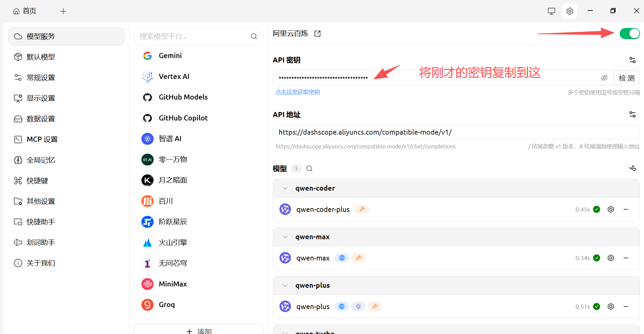This screenshot has height=334, width=644.
Task: Open 显示设置 settings page
Action: pyautogui.click(x=66, y=98)
